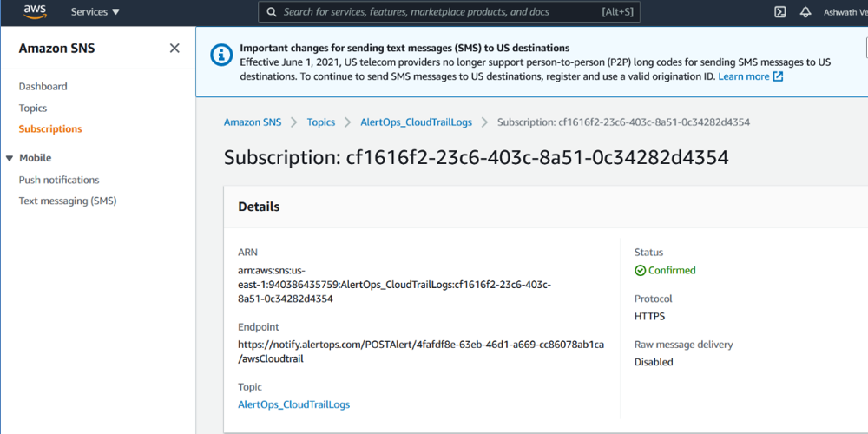Collapse the Mobile section in sidebar

click(10, 158)
